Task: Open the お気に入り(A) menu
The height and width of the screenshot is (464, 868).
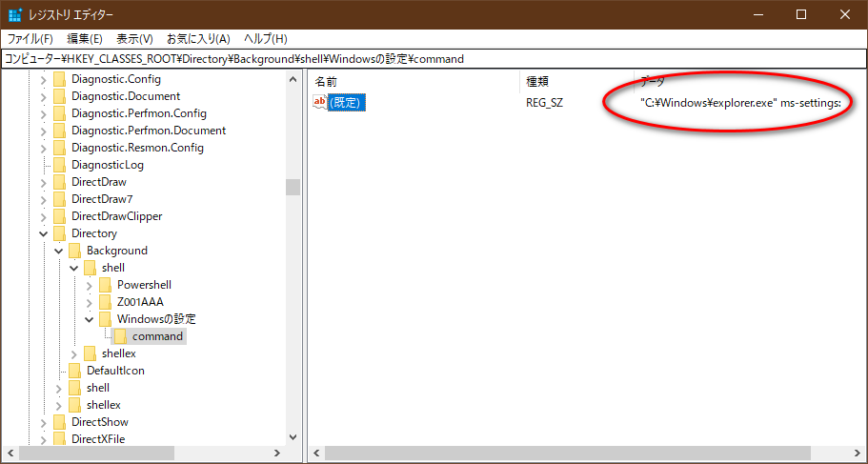Action: pyautogui.click(x=198, y=39)
